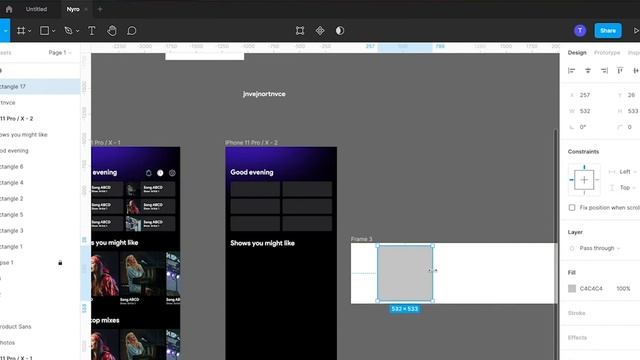Select the Pen tool
640x360 pixels.
click(68, 31)
